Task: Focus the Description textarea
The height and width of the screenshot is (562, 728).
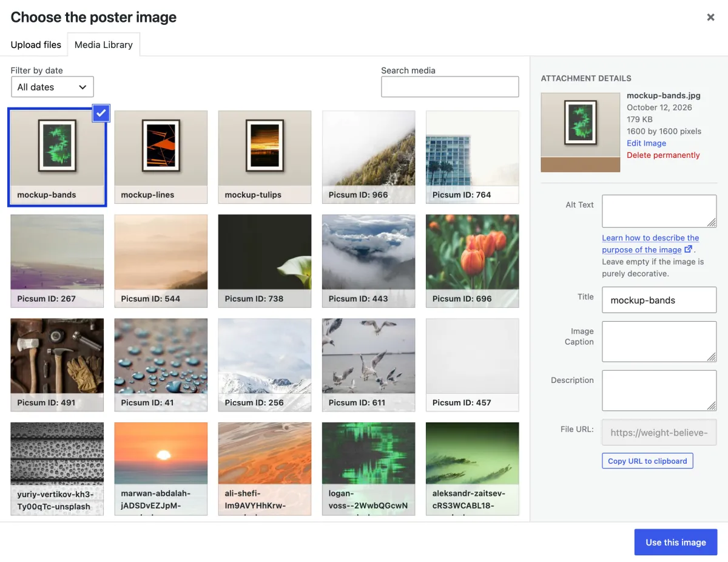Action: point(659,390)
